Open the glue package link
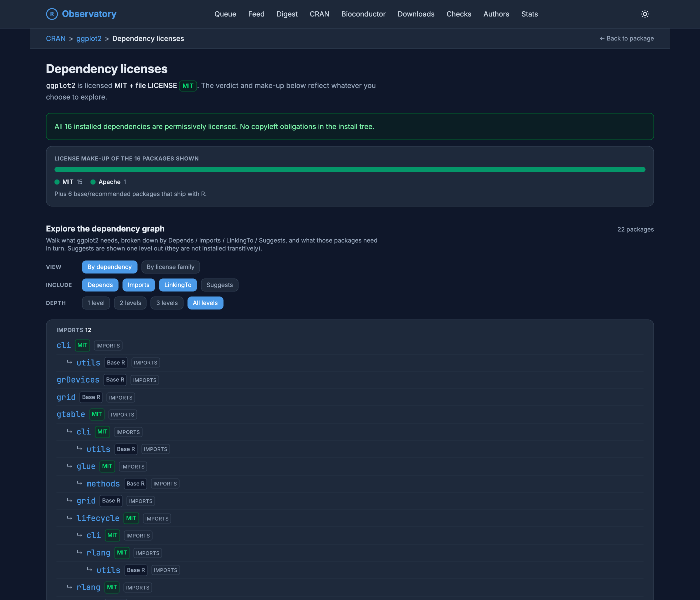 [86, 466]
